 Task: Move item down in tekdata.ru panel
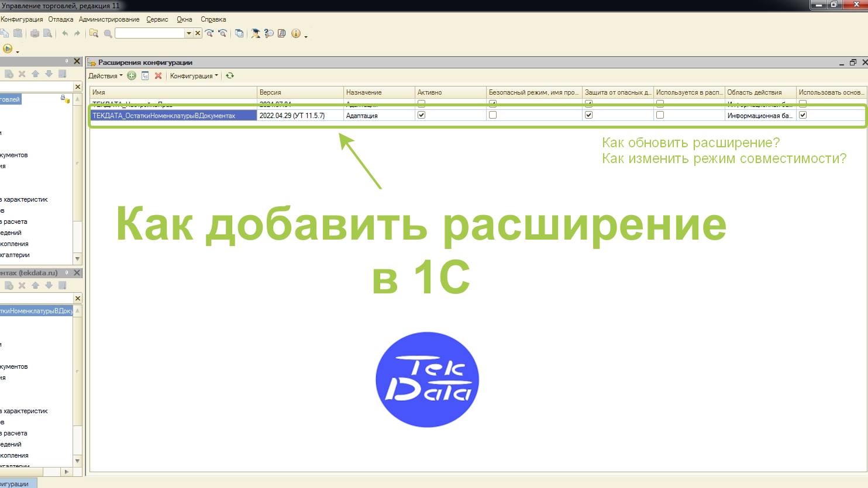49,285
